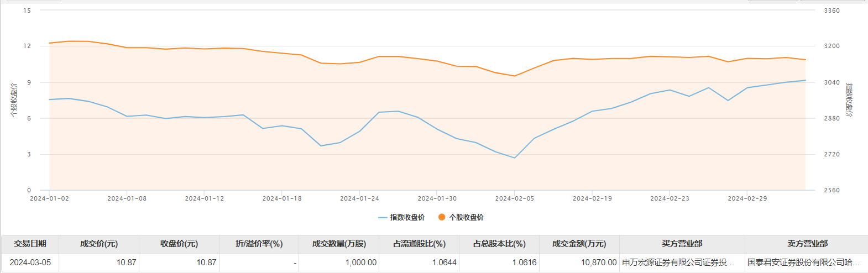This screenshot has height=273, width=868.
Task: Select the 2024-03-05 trade date cell
Action: 30,262
